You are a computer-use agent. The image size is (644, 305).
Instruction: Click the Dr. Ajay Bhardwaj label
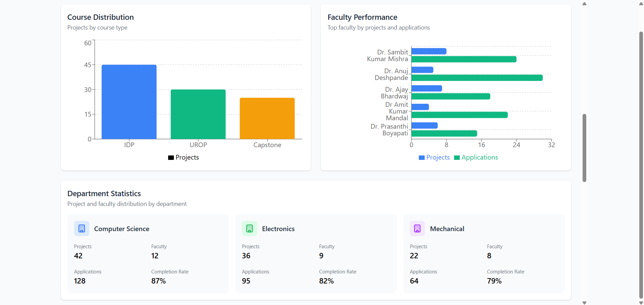pyautogui.click(x=395, y=93)
